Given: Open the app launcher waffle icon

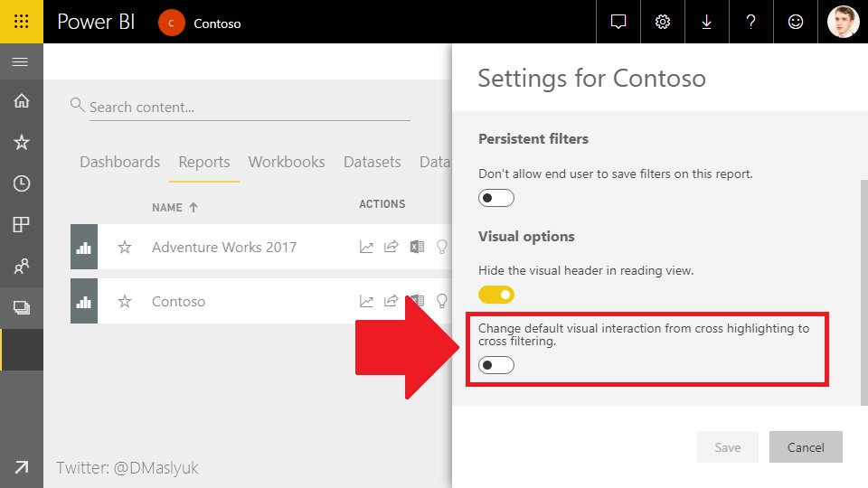Looking at the screenshot, I should coord(21,22).
